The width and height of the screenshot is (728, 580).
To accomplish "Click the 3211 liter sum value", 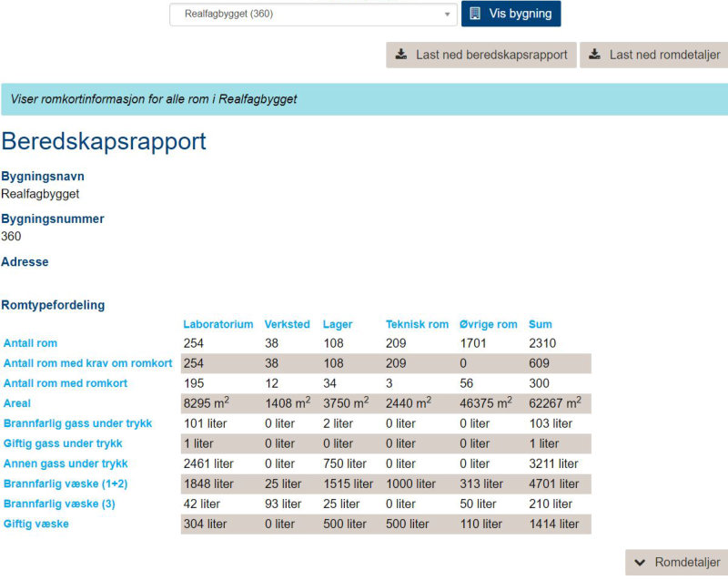I will (554, 463).
